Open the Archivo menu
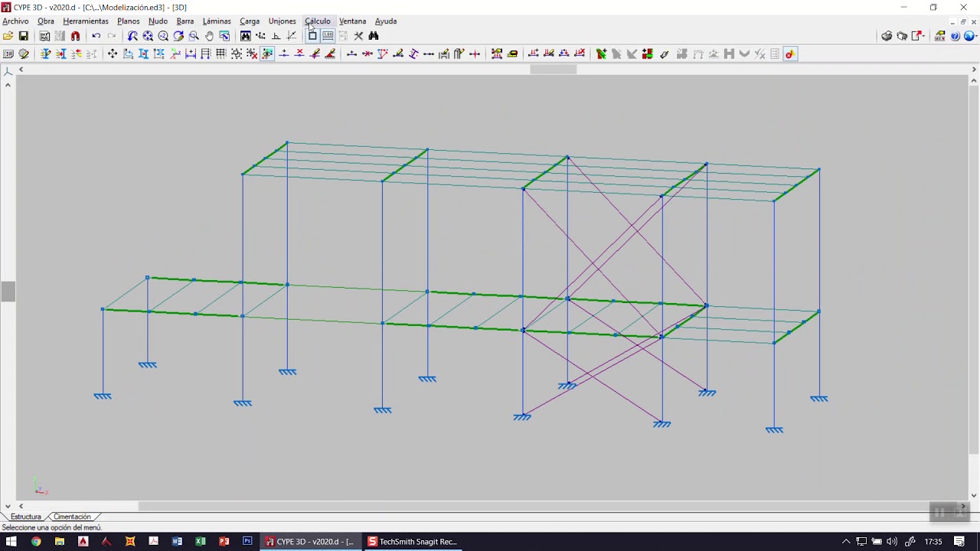 [x=15, y=21]
